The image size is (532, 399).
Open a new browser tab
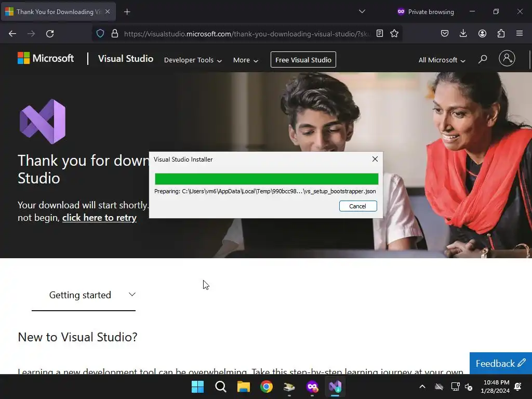[x=127, y=12]
